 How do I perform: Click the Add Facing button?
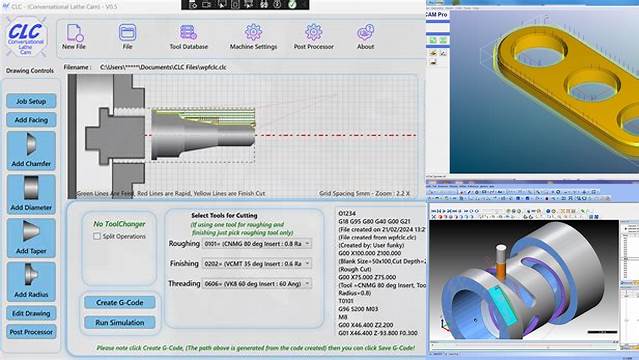click(31, 120)
